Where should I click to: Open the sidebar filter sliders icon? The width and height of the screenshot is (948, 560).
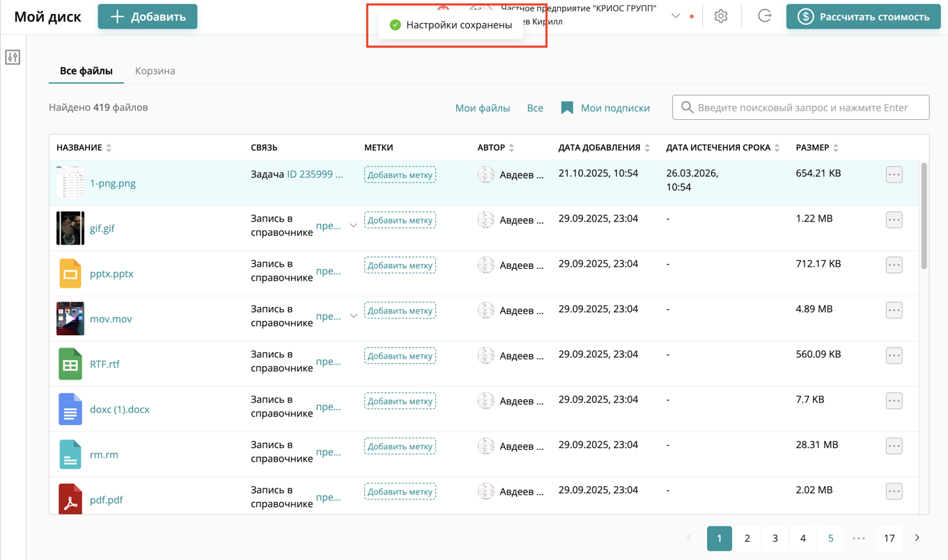pos(13,57)
